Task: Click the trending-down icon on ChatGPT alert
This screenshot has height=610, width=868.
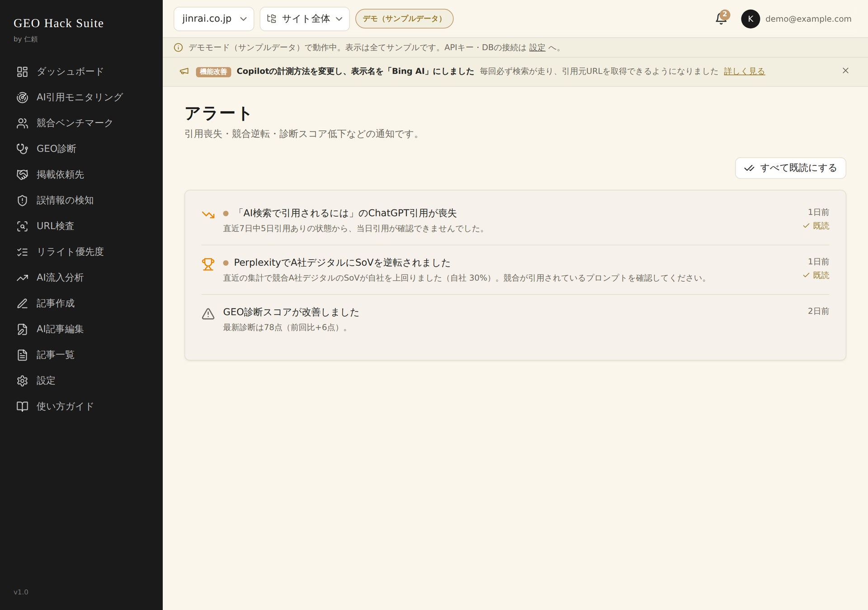Action: (x=208, y=215)
